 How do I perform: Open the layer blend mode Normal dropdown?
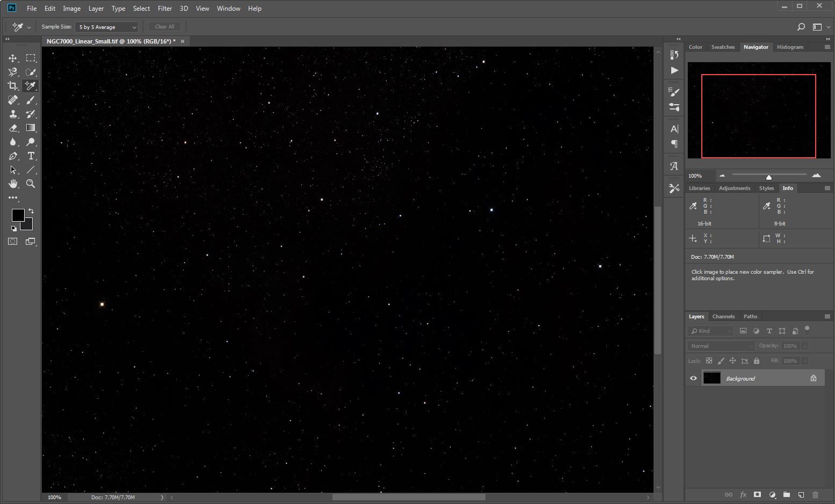721,346
